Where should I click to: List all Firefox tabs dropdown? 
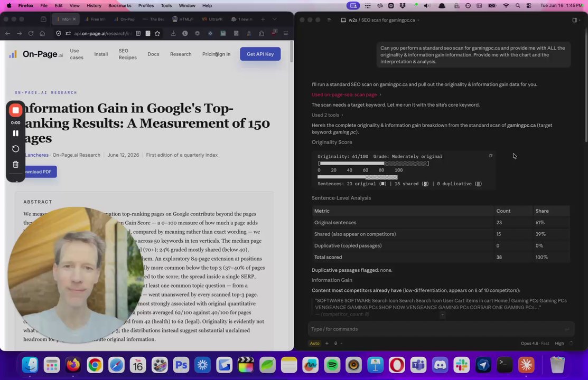[x=275, y=19]
